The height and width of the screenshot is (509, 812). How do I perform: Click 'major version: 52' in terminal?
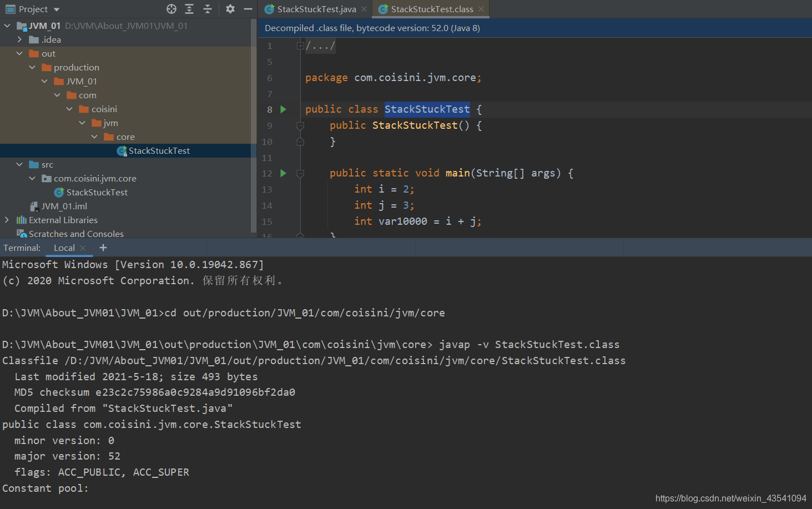pos(67,456)
